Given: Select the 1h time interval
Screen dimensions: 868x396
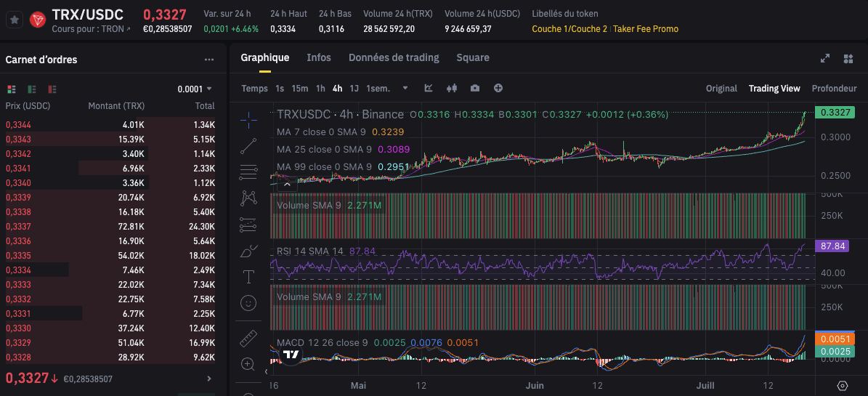Looking at the screenshot, I should point(320,89).
